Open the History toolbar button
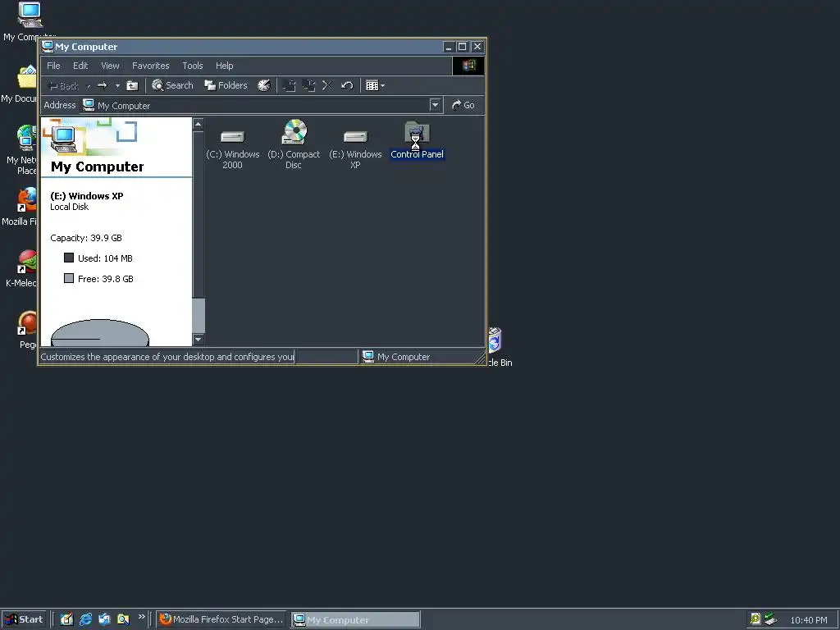840x630 pixels. click(264, 85)
